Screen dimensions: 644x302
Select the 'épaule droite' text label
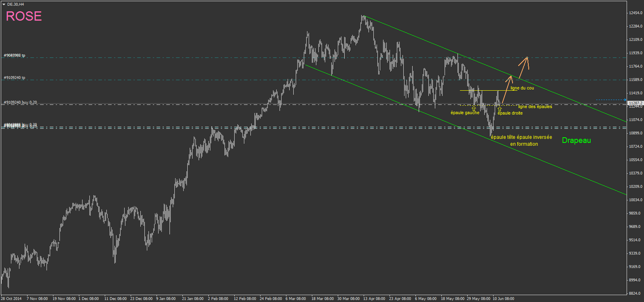point(510,113)
